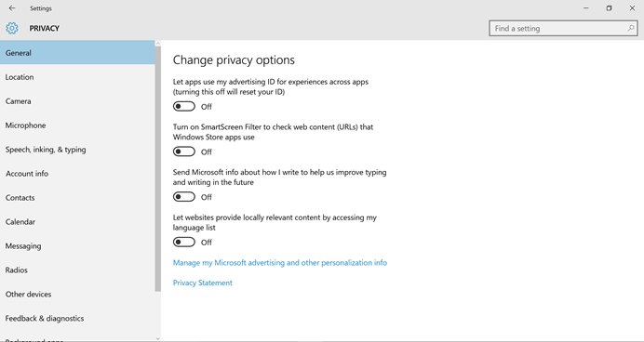Restore down the Settings window
The image size is (644, 342).
(609, 8)
